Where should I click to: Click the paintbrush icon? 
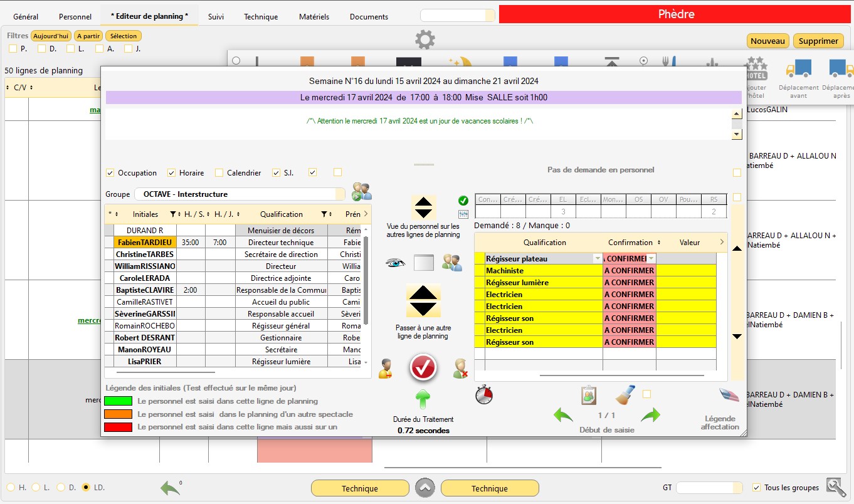coord(625,395)
